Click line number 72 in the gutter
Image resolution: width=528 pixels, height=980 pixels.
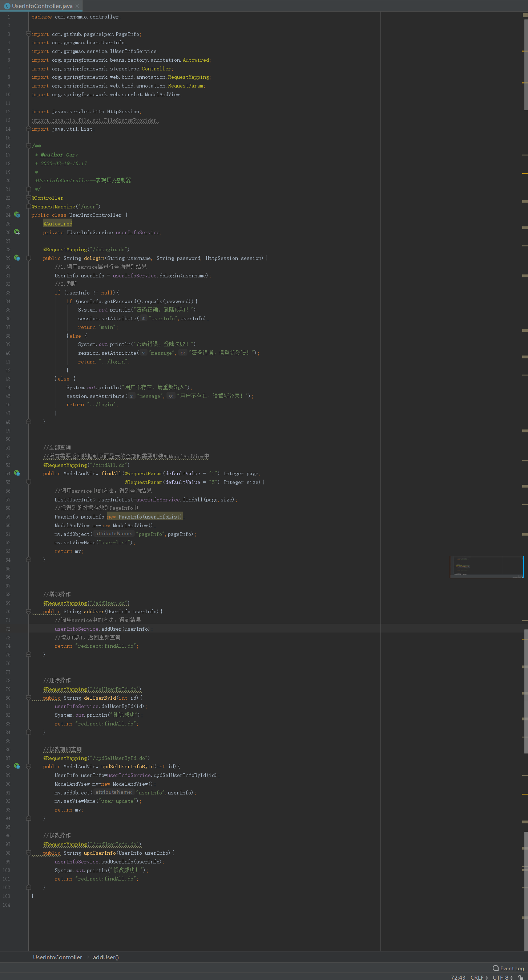tap(8, 629)
